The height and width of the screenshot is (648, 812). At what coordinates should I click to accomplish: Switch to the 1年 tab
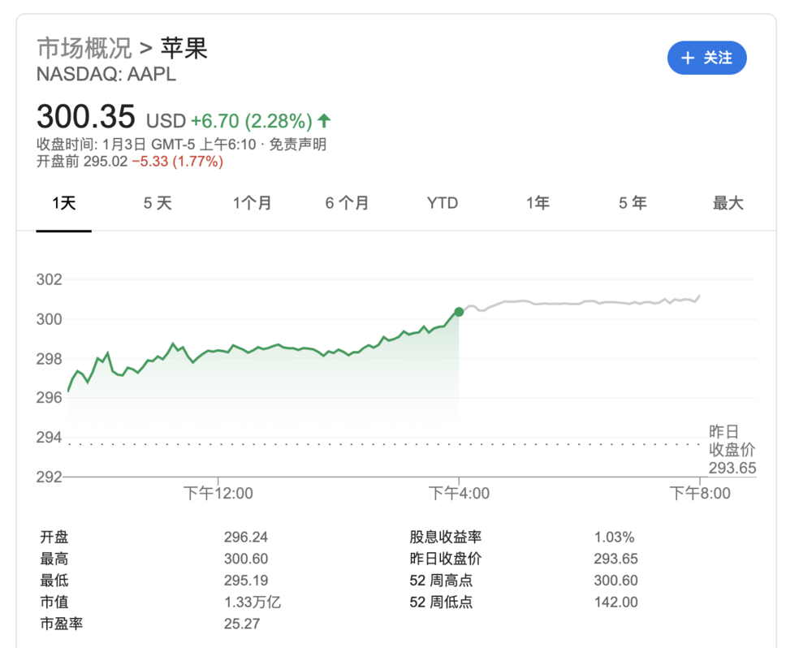coord(538,203)
